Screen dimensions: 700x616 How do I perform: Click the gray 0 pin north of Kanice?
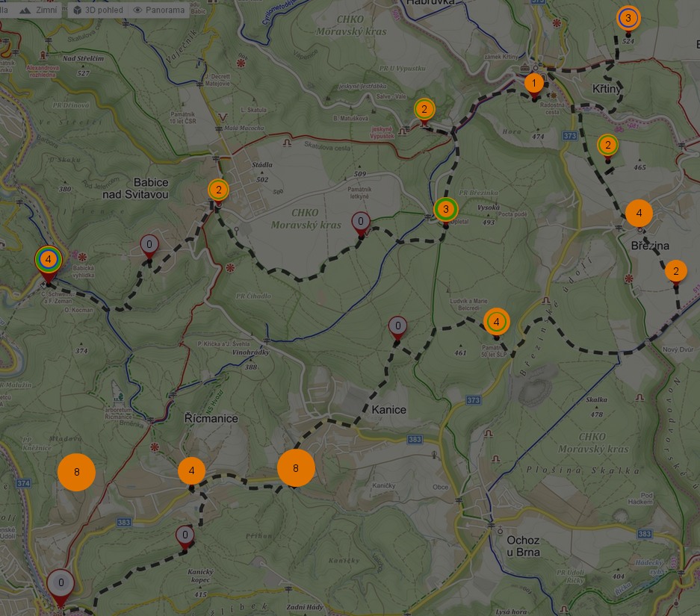397,326
